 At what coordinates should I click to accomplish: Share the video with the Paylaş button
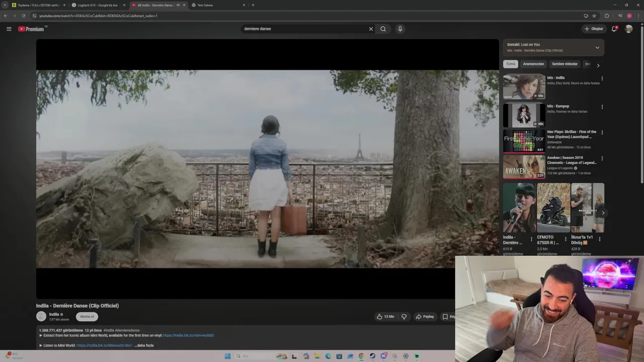coord(425,317)
